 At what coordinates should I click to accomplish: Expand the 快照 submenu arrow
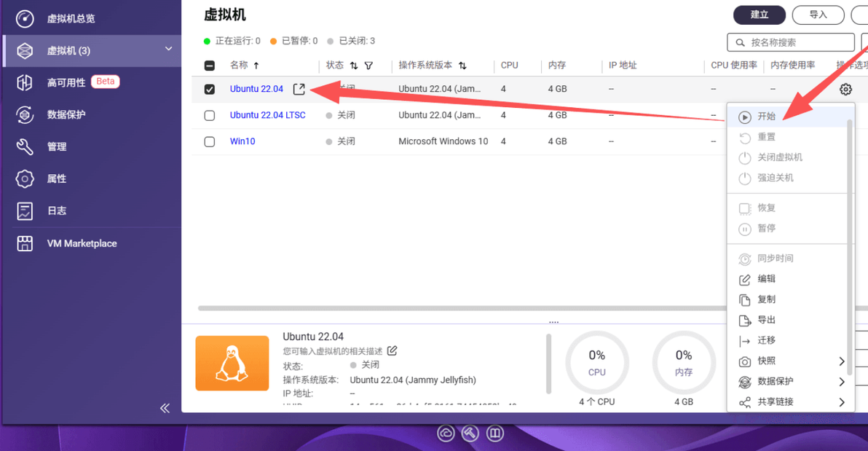tap(842, 361)
